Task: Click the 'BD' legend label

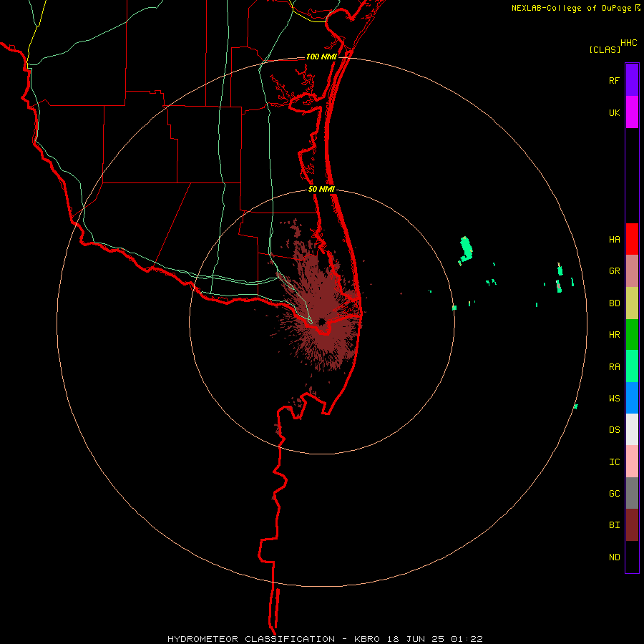Action: (614, 303)
